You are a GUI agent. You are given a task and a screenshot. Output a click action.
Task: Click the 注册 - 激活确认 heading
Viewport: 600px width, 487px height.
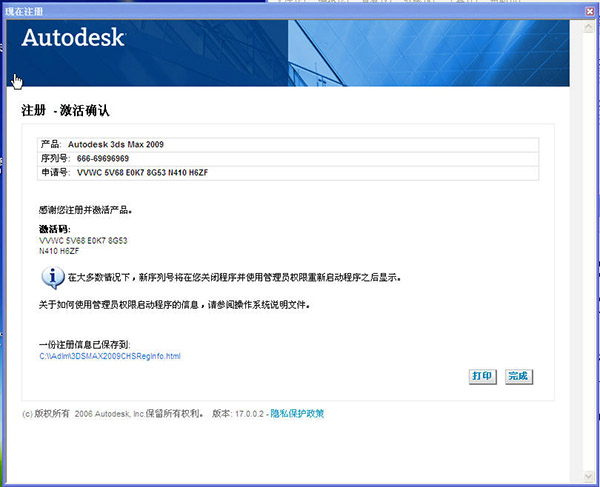tap(65, 111)
